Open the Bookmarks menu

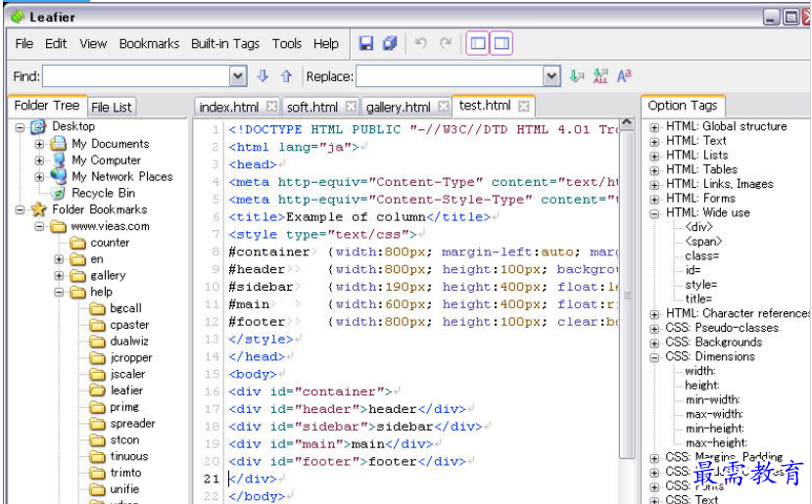(149, 43)
